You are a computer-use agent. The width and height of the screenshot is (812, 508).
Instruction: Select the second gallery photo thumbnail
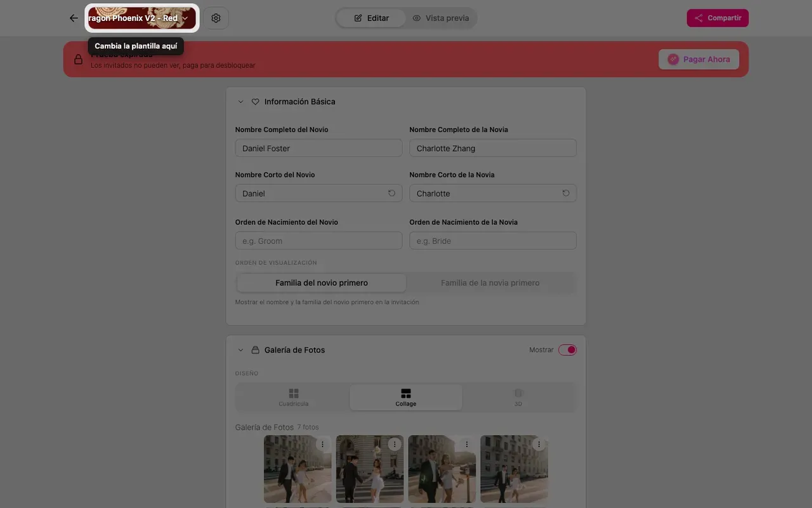[x=370, y=469]
